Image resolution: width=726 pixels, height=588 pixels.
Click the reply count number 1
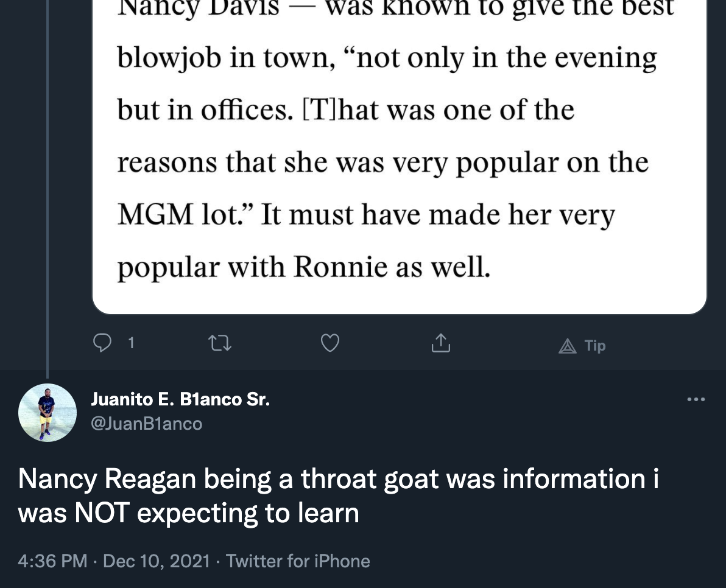tap(130, 344)
